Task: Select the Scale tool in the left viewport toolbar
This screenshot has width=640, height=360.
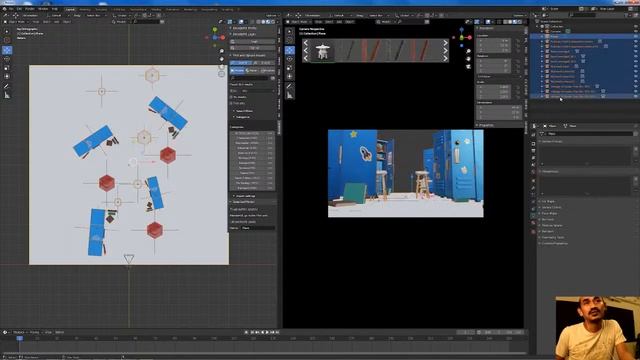Action: point(7,67)
